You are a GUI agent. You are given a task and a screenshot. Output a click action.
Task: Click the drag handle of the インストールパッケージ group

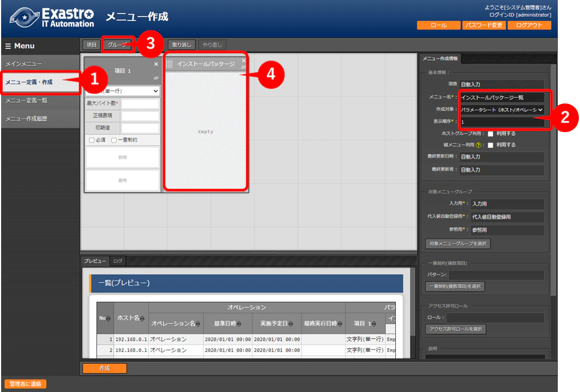coord(169,64)
